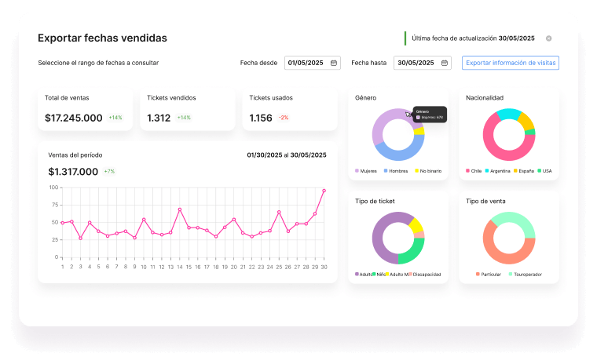Screen dimensions: 597x364
Task: Click the Total de ventas card
Action: pyautogui.click(x=86, y=109)
